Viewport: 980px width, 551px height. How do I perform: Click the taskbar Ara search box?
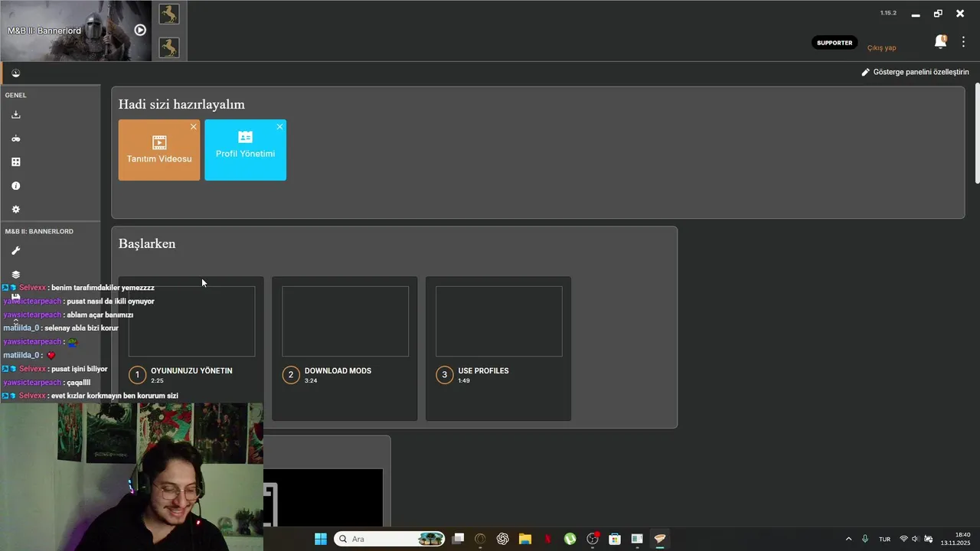390,539
